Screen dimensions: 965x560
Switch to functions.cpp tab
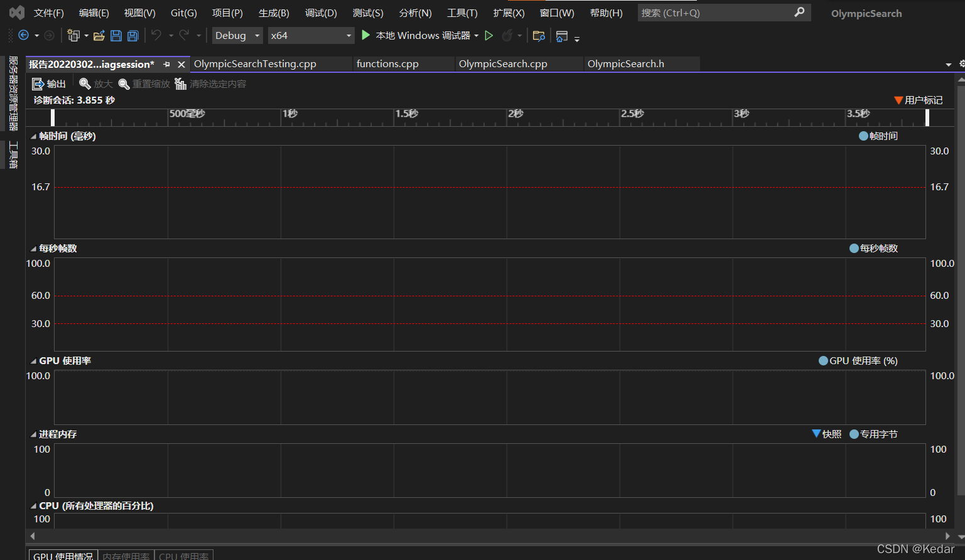404,64
